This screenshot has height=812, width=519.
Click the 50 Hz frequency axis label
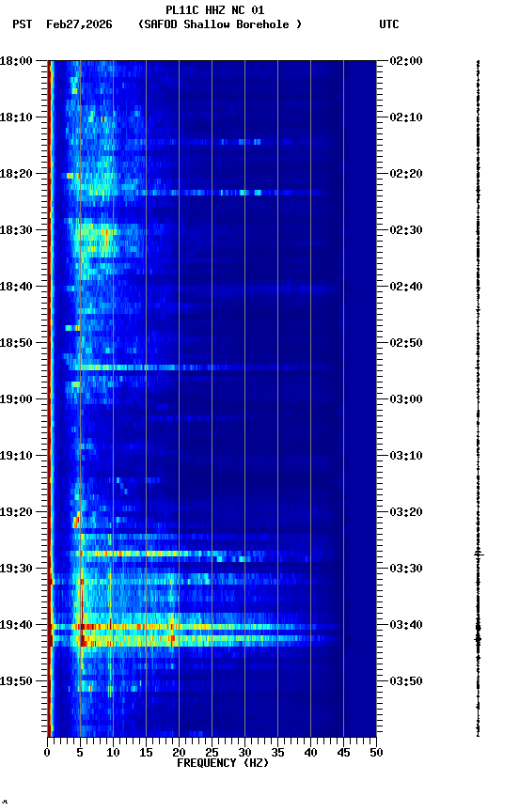click(x=377, y=753)
